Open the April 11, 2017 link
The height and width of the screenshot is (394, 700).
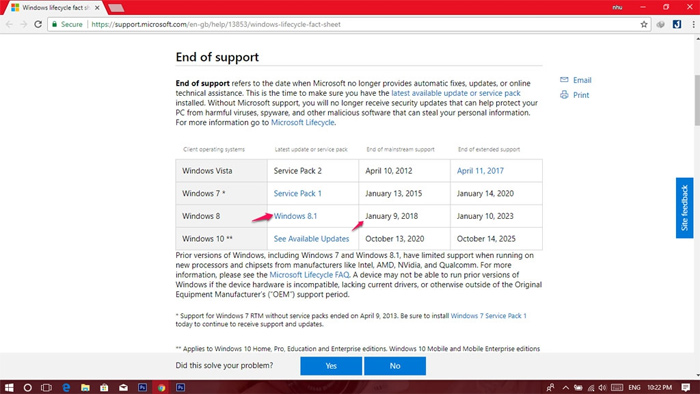480,170
